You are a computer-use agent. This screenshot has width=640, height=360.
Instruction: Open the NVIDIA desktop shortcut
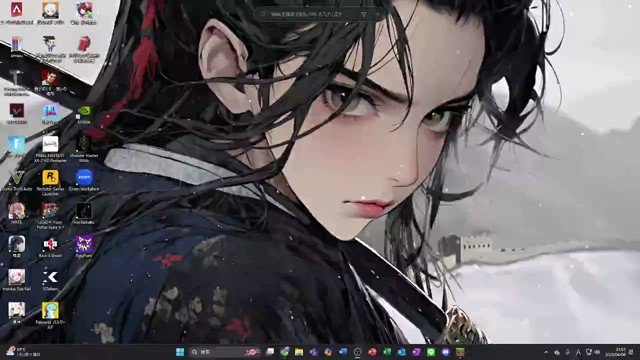pos(84,114)
